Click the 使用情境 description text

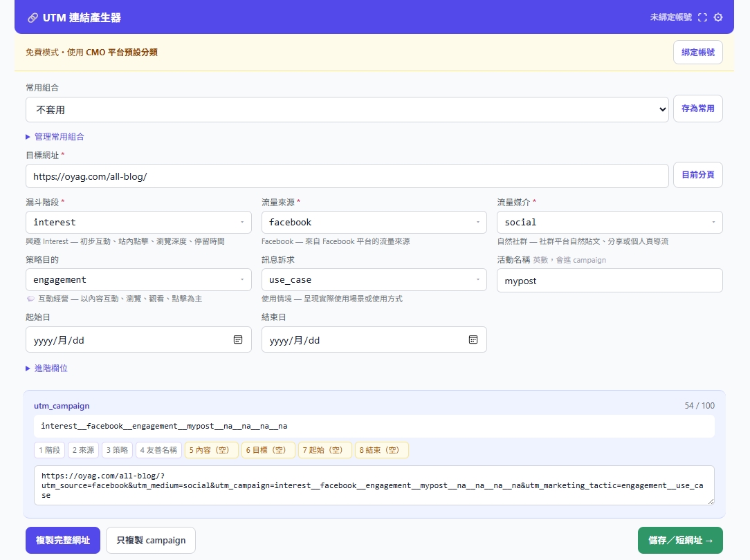[332, 299]
